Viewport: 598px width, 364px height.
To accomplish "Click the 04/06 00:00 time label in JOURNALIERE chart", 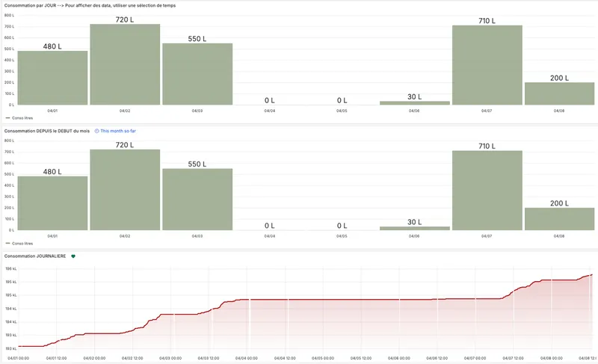I will pyautogui.click(x=399, y=358).
